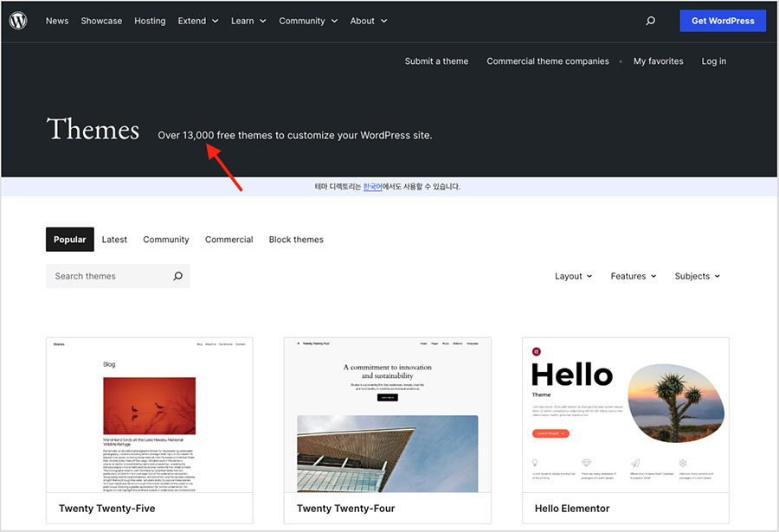Open Commercial theme companies link
Screen dimensions: 779x532
point(548,61)
